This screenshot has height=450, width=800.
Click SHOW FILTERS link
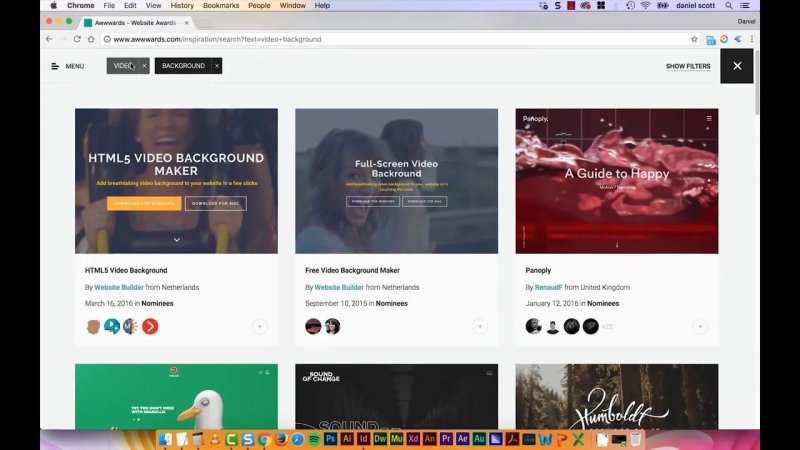688,66
